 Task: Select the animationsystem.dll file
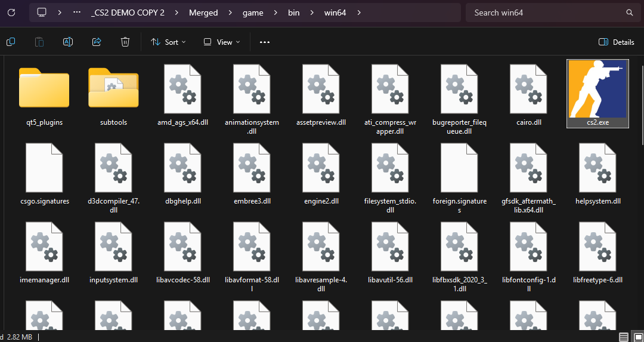252,100
